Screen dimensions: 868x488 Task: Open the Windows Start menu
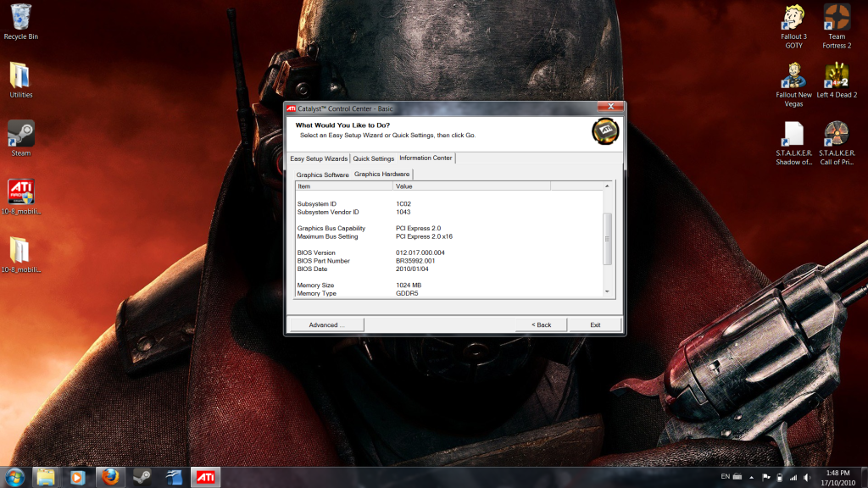tap(14, 477)
